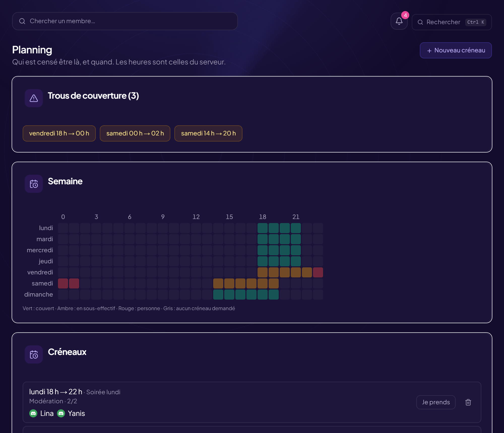
Task: Click the Trous de couverture (3) heading
Action: pos(93,96)
